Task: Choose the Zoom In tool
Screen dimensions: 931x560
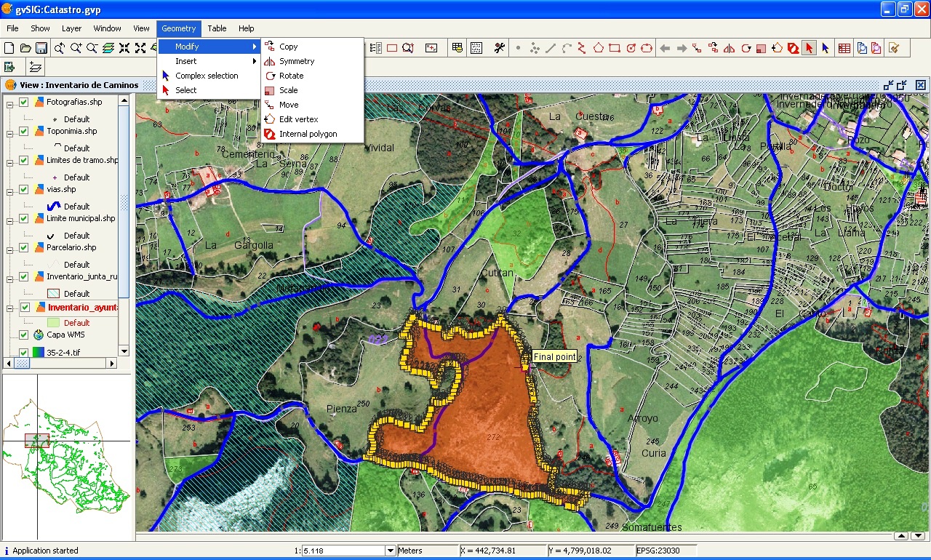Action: click(x=76, y=48)
